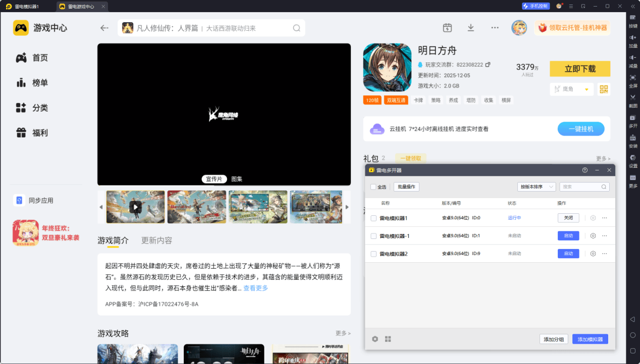Open the hamburger menu in title bar
640x364 pixels.
pos(571,6)
